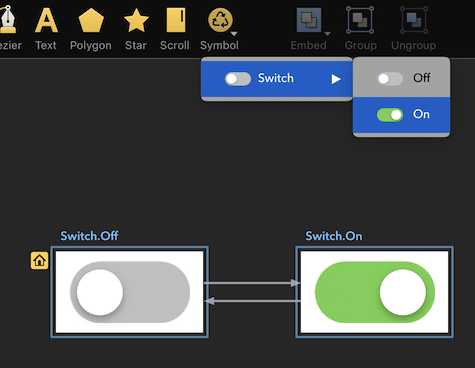Screen dimensions: 475x368
Task: Click the green toggle in Switch.On scene
Action: (x=375, y=292)
